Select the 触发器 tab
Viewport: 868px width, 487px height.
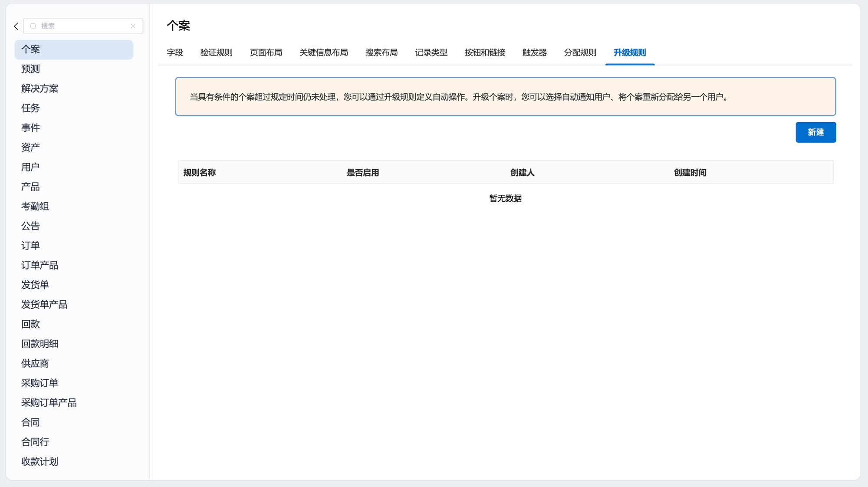[x=534, y=53]
